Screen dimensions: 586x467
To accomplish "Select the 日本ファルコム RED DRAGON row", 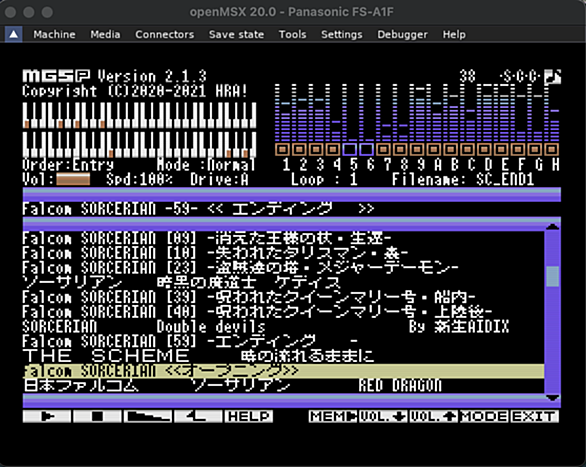I will coord(283,386).
